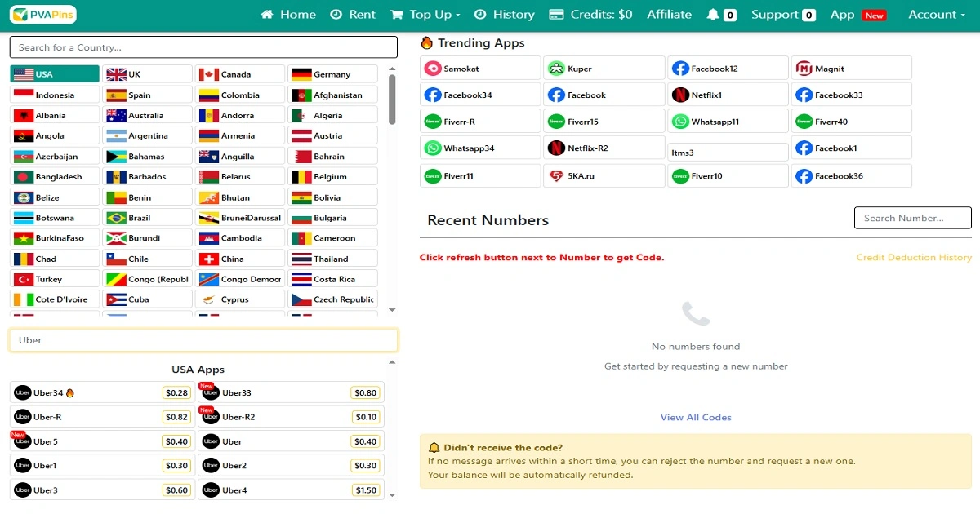Click the PVAPins logo
Screen dimensions: 980x514
pyautogui.click(x=42, y=15)
